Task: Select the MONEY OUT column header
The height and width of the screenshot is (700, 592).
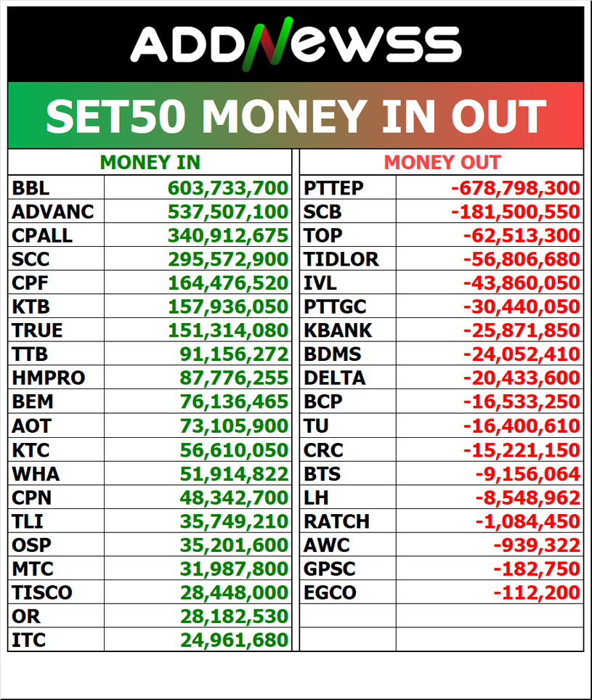Action: tap(442, 163)
